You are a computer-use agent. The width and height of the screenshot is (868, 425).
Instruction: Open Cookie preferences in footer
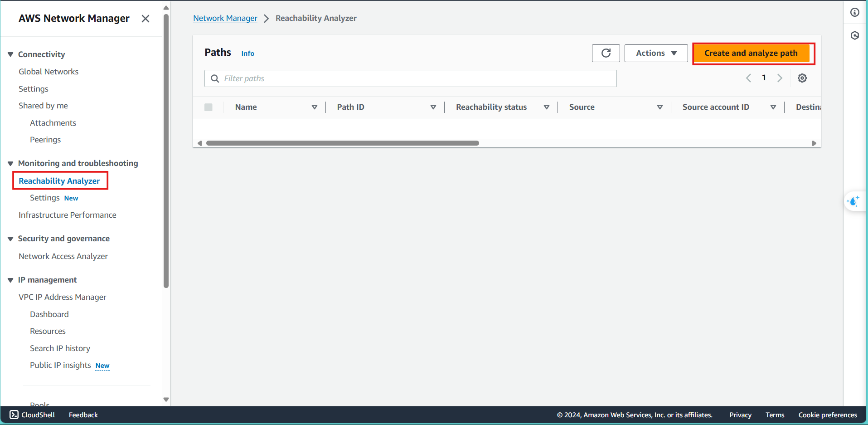tap(828, 415)
